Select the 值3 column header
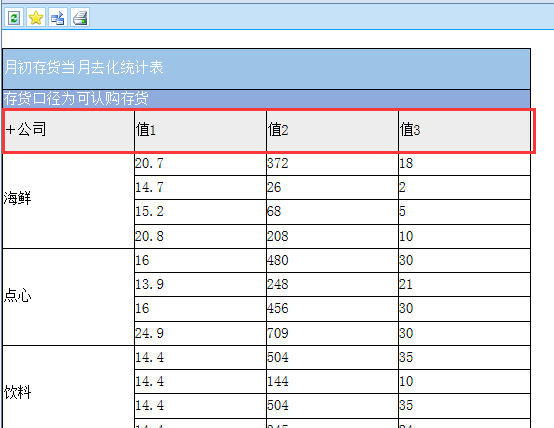This screenshot has width=554, height=428. click(x=464, y=130)
